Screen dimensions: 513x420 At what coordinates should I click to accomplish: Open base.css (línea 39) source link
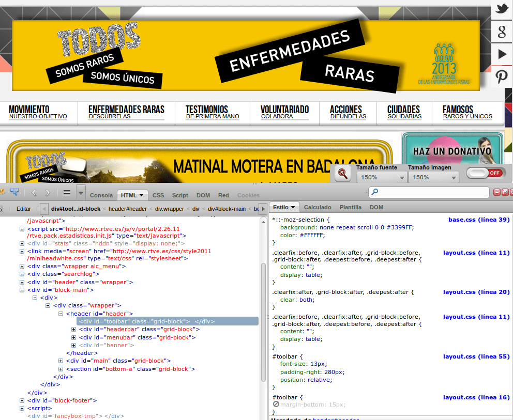click(x=479, y=220)
